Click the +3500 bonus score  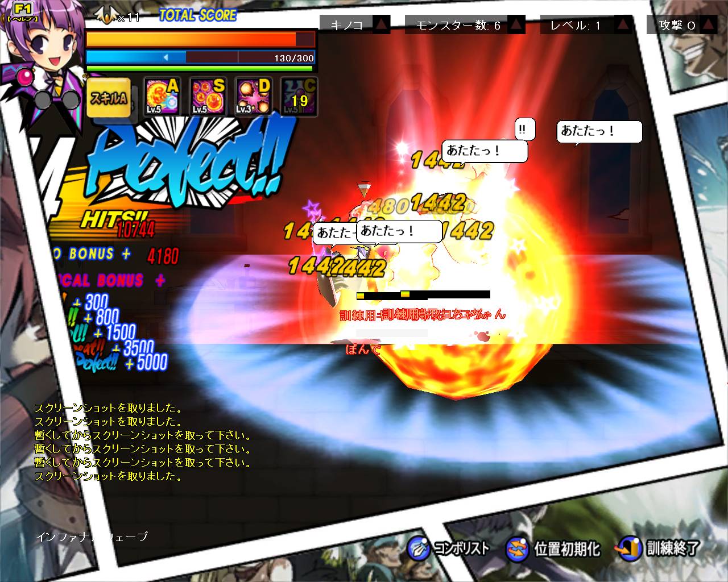134,347
